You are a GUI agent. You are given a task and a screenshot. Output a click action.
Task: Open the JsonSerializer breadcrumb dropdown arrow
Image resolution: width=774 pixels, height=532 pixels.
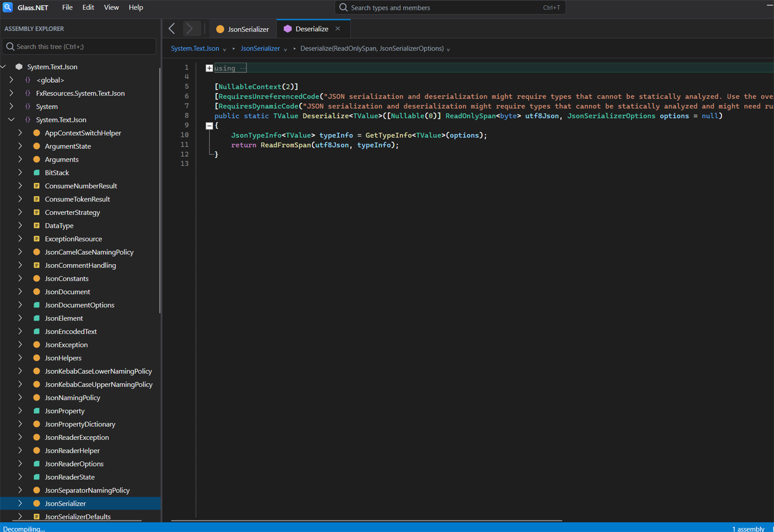[285, 49]
